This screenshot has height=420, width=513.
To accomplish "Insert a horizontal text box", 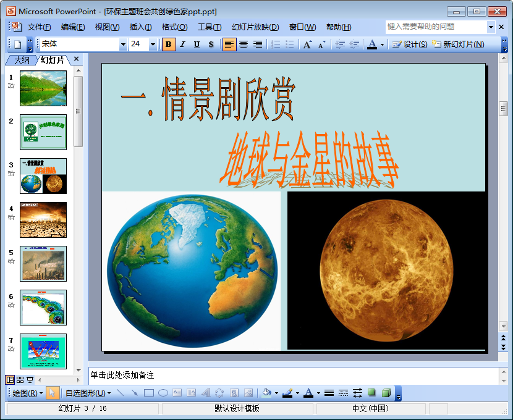I will coord(177,393).
